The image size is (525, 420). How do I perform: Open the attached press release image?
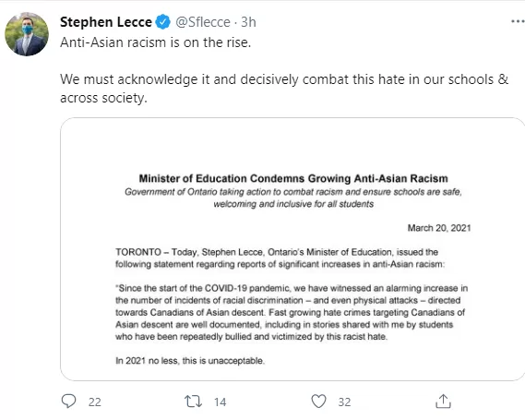click(292, 249)
